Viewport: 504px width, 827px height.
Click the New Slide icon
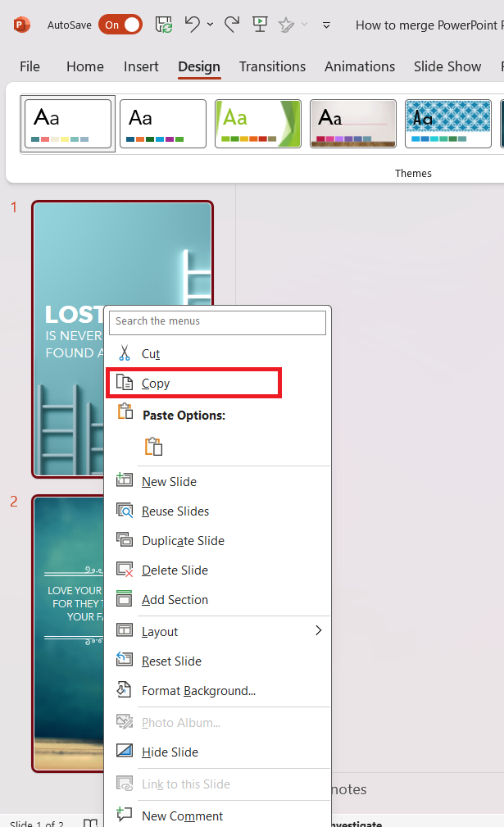point(125,480)
